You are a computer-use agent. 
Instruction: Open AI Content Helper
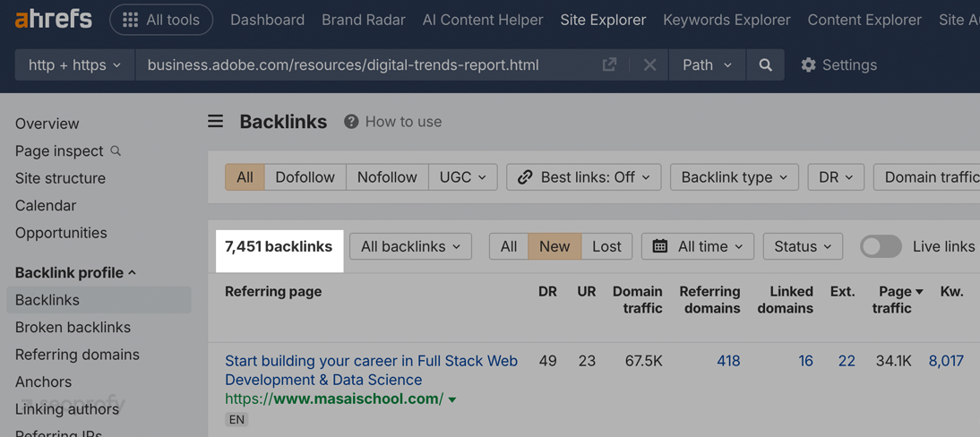[483, 20]
